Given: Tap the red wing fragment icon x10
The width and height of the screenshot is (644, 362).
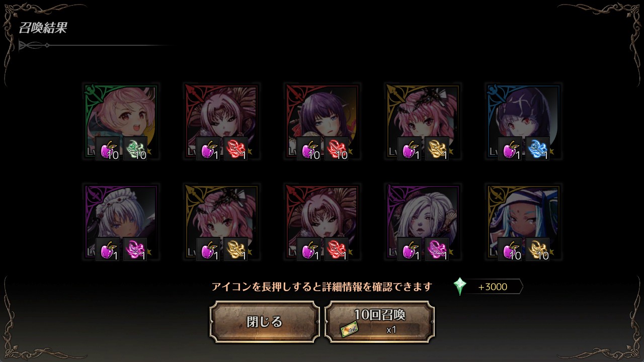Looking at the screenshot, I should [336, 149].
